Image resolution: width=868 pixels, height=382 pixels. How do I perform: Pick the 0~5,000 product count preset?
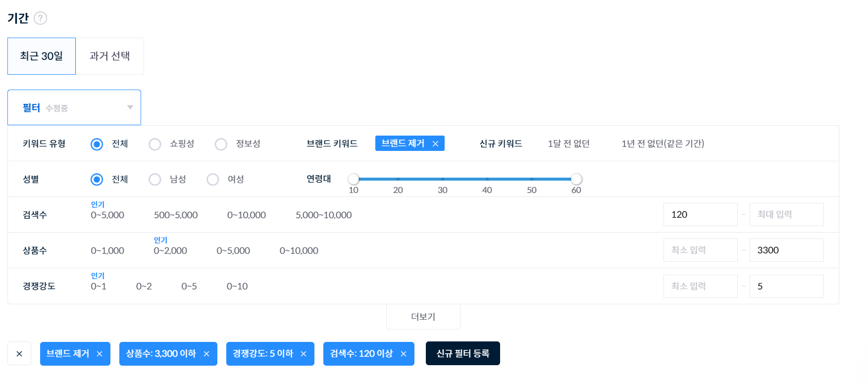[x=233, y=250]
